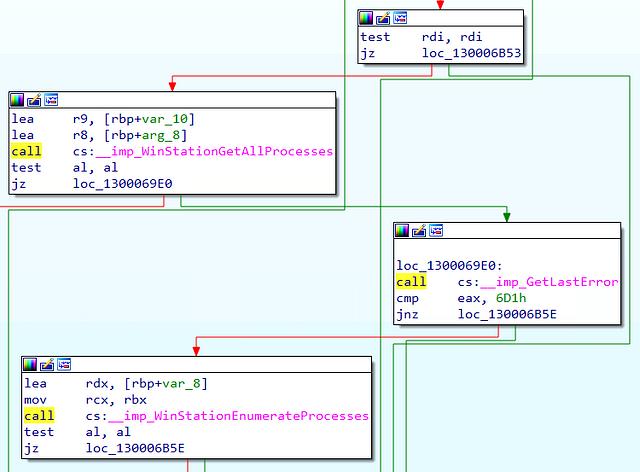Click 'lea r9' instruction line
This screenshot has width=640, height=472.
coord(103,119)
